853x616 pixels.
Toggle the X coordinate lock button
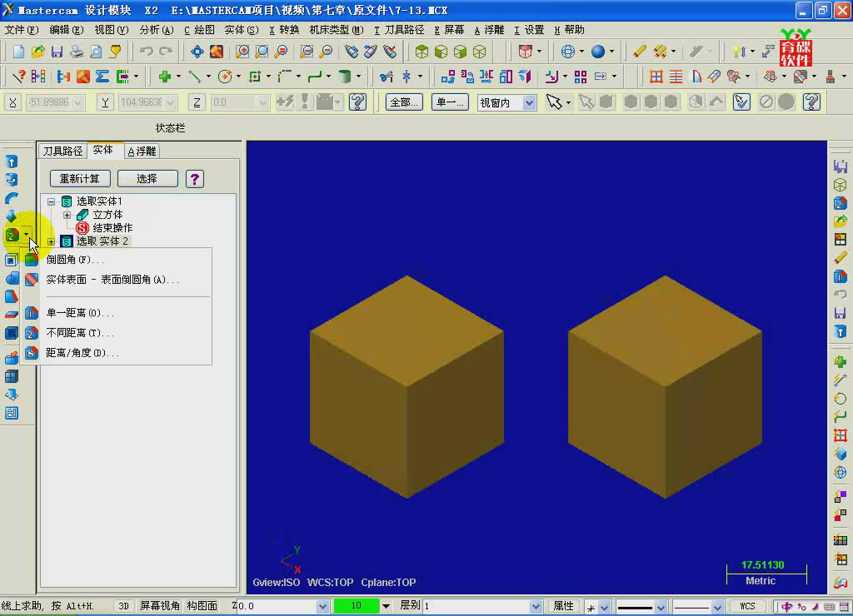13,102
